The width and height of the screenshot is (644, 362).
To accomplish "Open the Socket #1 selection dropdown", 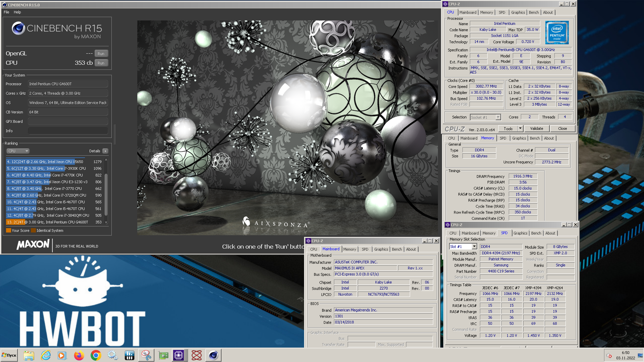I will click(485, 117).
